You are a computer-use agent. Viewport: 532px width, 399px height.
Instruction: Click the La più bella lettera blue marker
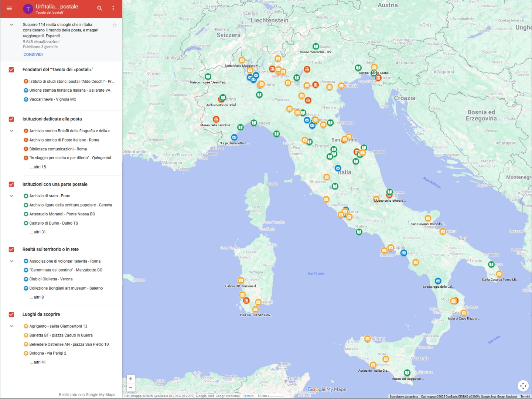[234, 137]
